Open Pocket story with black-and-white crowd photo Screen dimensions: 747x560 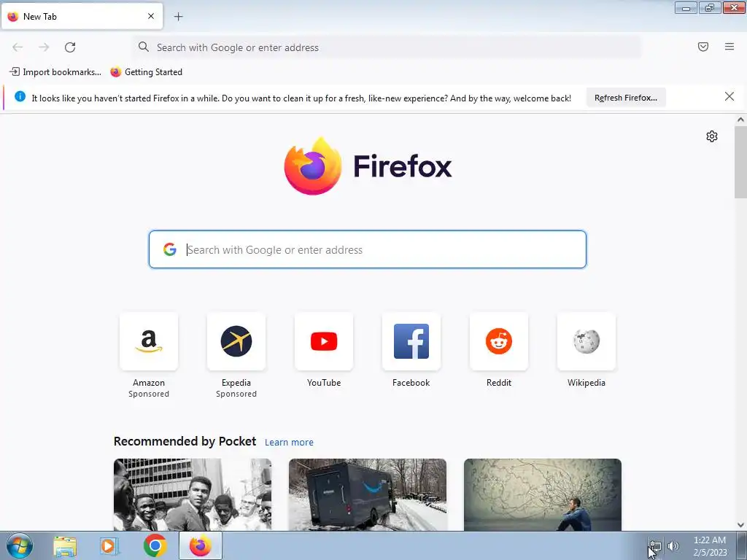193,494
